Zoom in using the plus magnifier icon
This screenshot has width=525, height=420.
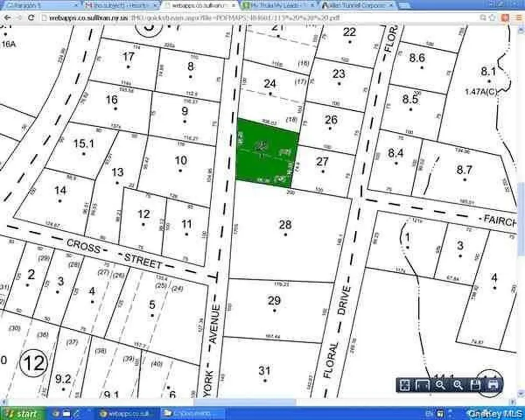click(458, 385)
